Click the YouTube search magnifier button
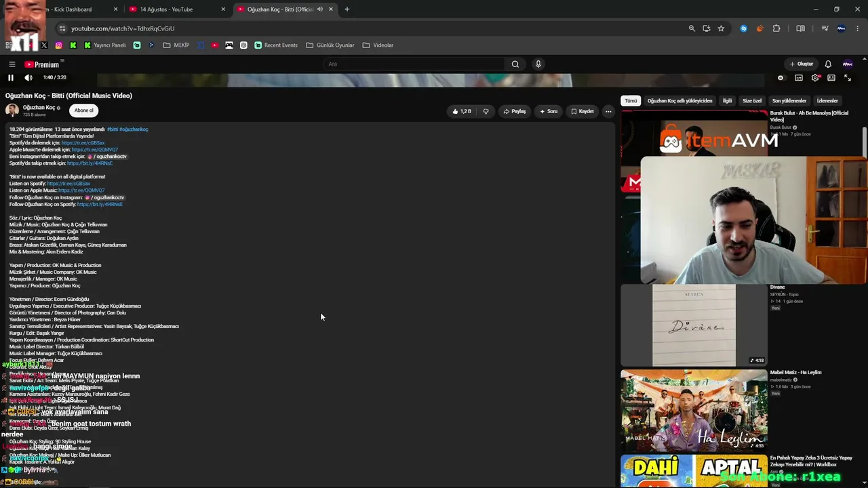 (x=515, y=64)
